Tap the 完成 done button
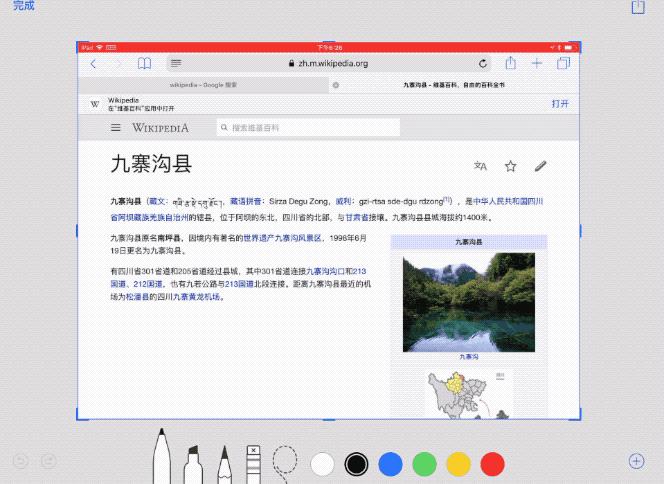Screen dimensions: 664x484 24,5
